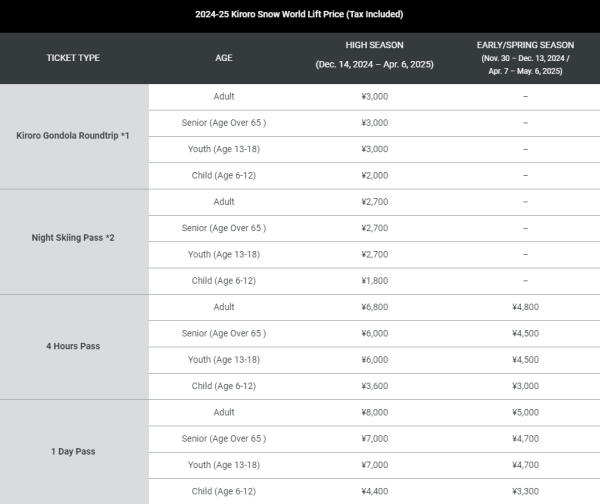This screenshot has width=600, height=504.
Task: Click the "2024-25 Kiroro Snow World Lift Price" title
Action: (299, 15)
